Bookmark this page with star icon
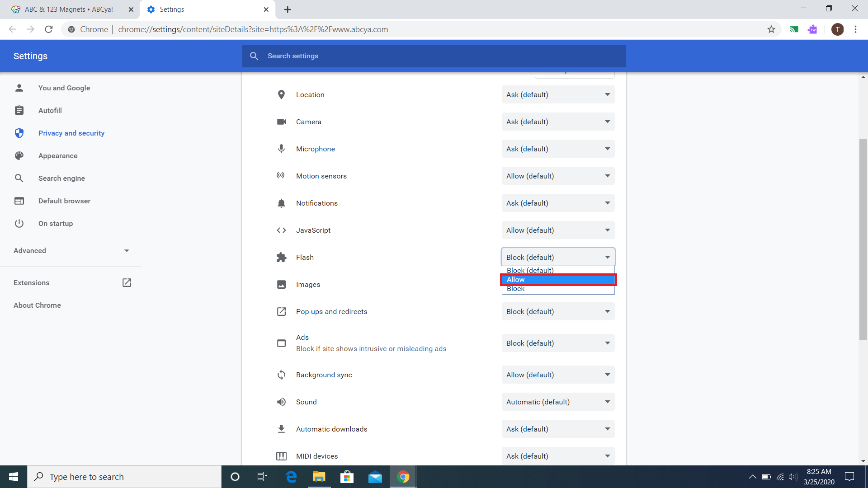Viewport: 868px width, 488px height. [771, 29]
